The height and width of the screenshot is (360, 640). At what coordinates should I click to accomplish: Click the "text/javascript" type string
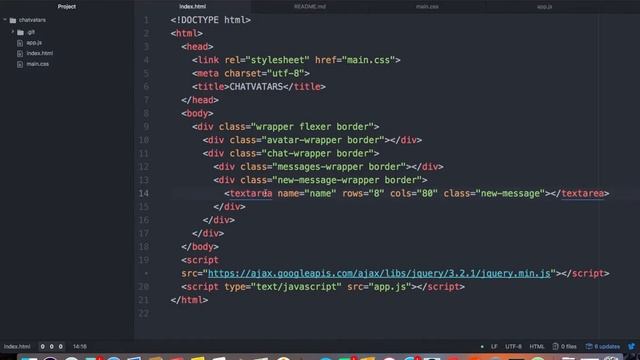pyautogui.click(x=296, y=287)
